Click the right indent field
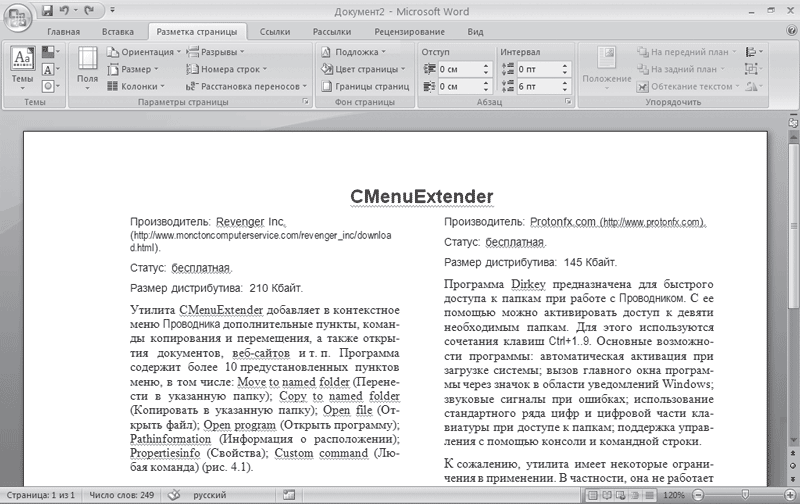 459,87
